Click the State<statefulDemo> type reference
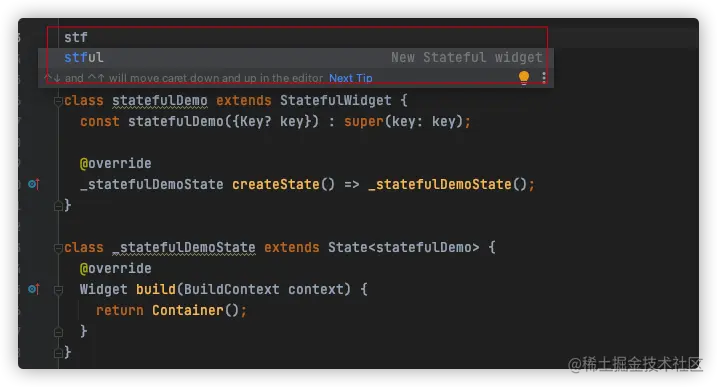The image size is (717, 387). 403,247
